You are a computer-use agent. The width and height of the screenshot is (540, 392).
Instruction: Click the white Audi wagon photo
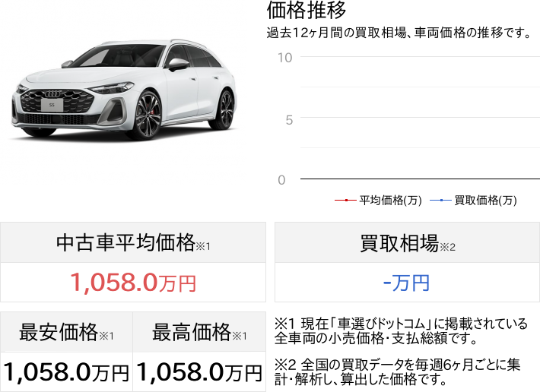pos(123,90)
